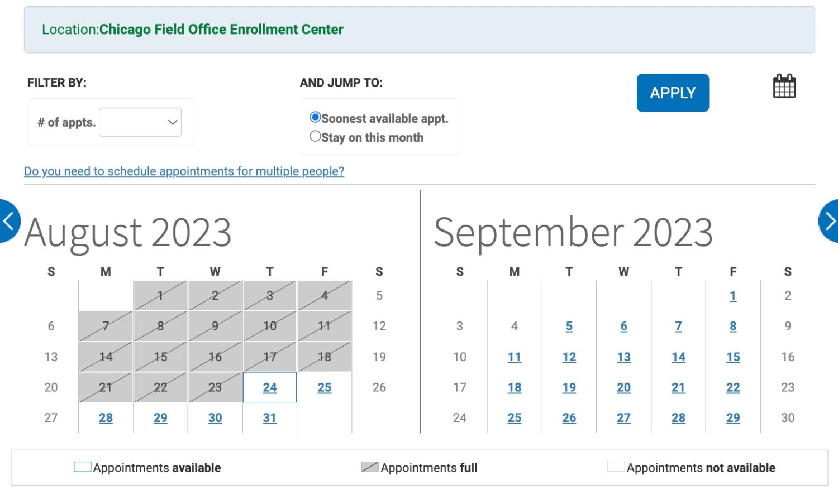The width and height of the screenshot is (838, 504).
Task: Advance to next month with right arrow
Action: coord(830,221)
